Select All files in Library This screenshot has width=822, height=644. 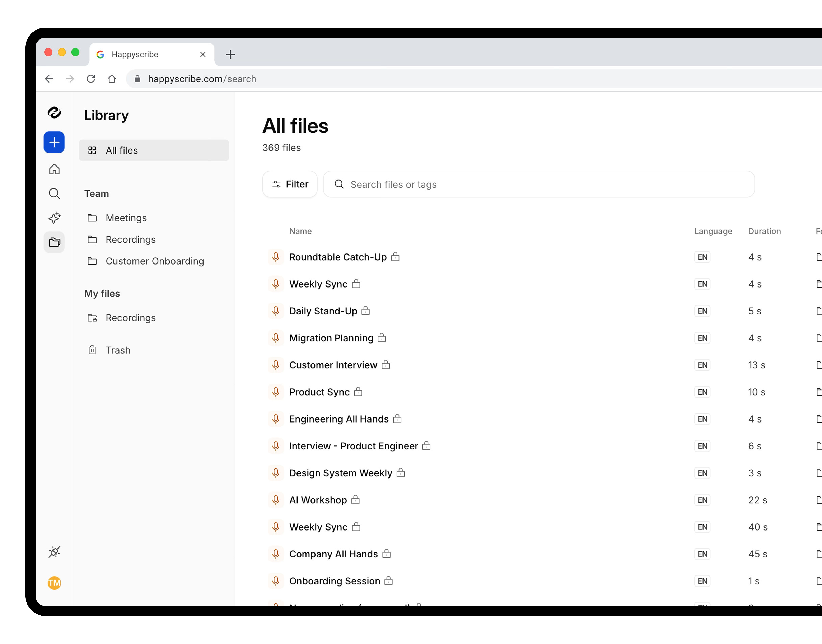click(x=154, y=150)
